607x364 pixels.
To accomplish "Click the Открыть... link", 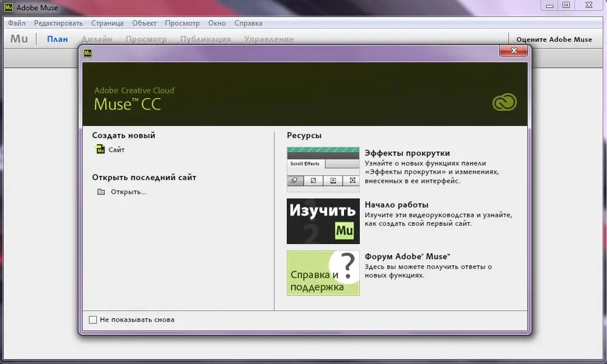I will tap(128, 192).
